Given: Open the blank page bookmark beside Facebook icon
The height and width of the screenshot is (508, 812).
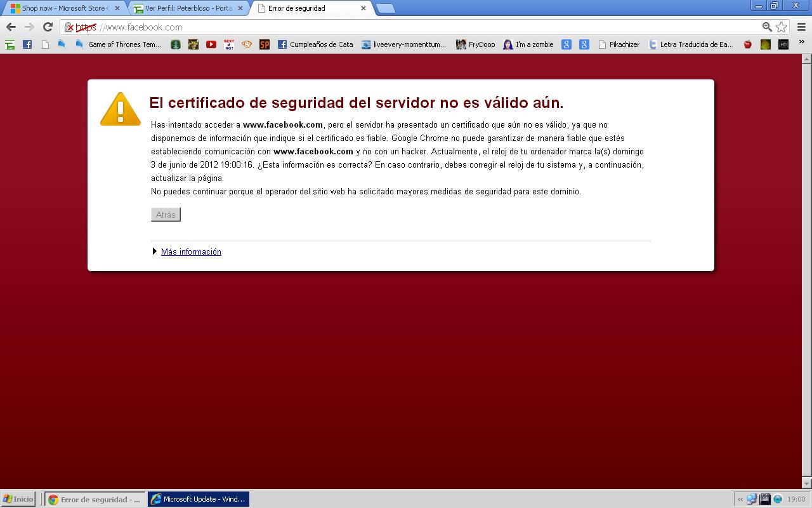Looking at the screenshot, I should [x=45, y=44].
